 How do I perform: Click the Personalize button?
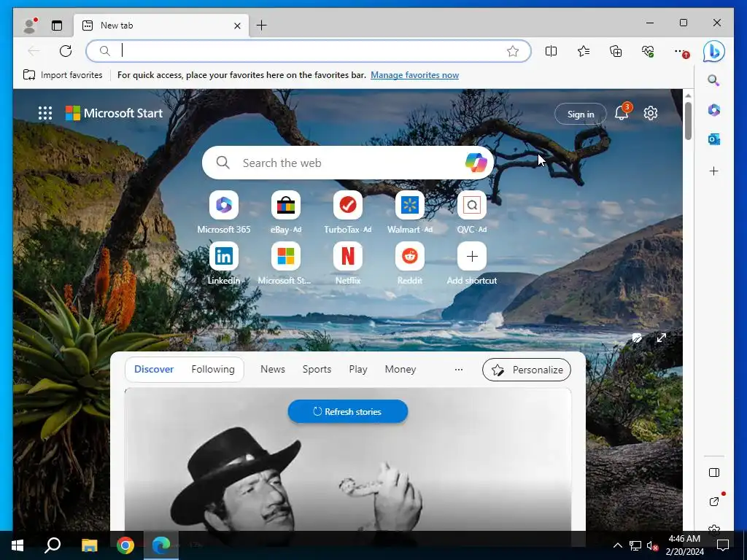point(527,370)
